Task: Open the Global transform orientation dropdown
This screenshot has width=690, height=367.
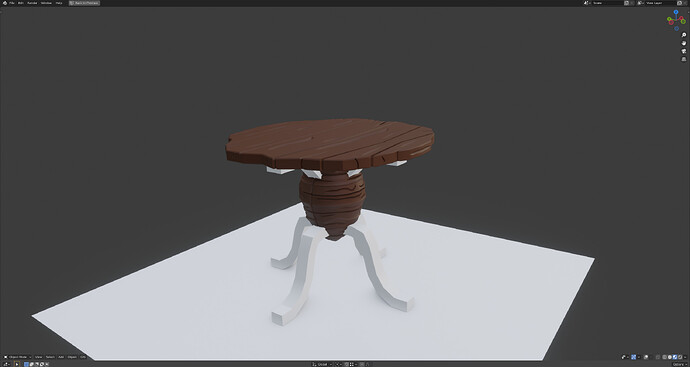Action: [x=322, y=364]
